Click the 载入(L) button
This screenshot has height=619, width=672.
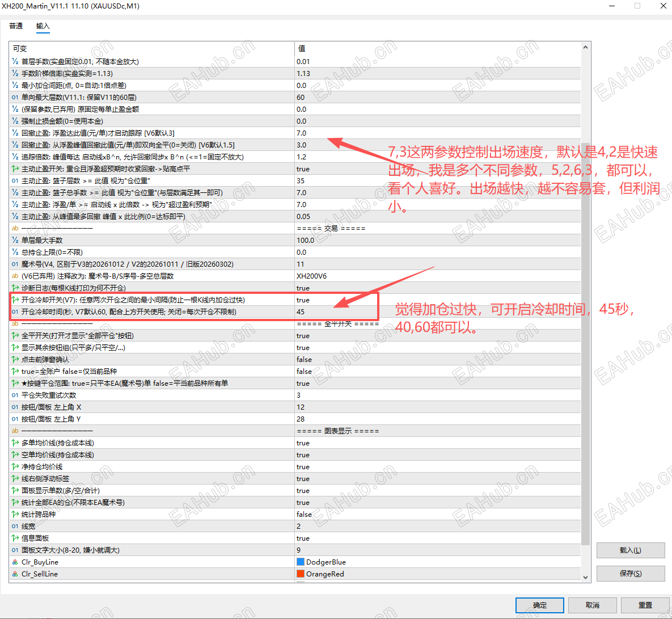click(x=631, y=550)
